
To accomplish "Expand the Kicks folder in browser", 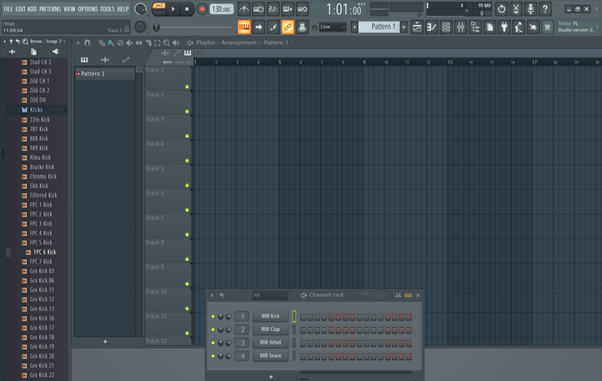I will point(36,110).
